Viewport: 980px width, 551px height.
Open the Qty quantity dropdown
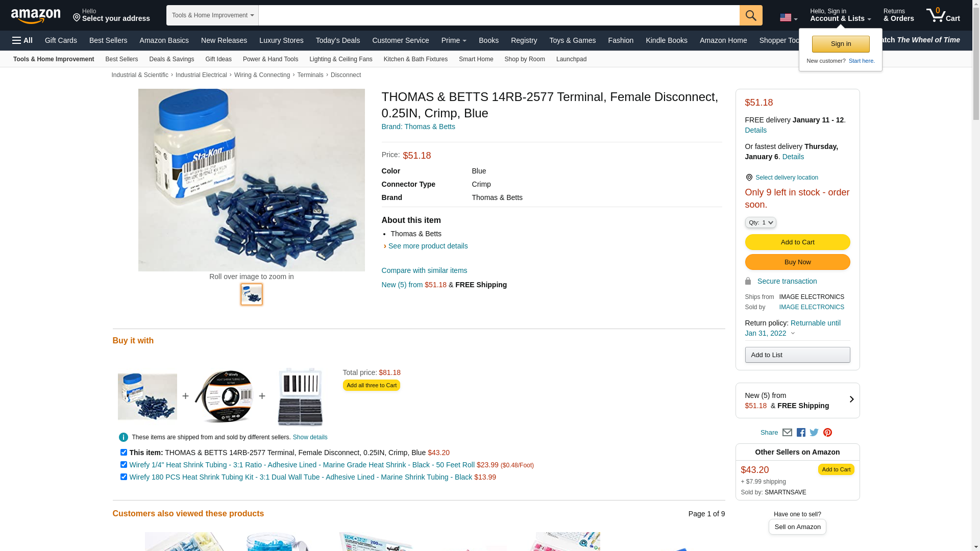point(761,222)
